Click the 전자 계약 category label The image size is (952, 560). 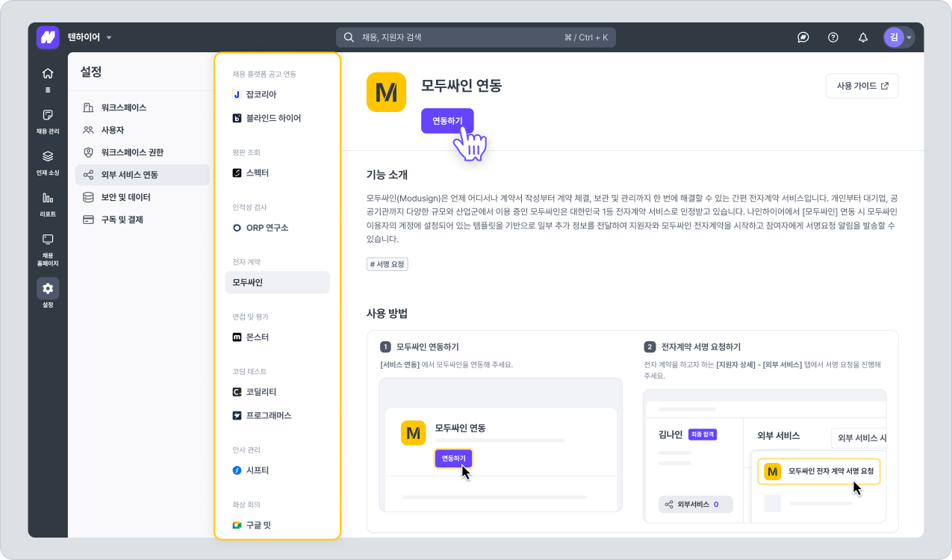click(x=246, y=261)
